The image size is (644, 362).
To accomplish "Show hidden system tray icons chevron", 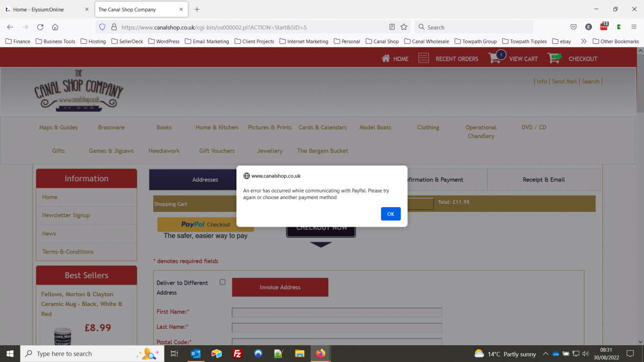I will (x=545, y=353).
